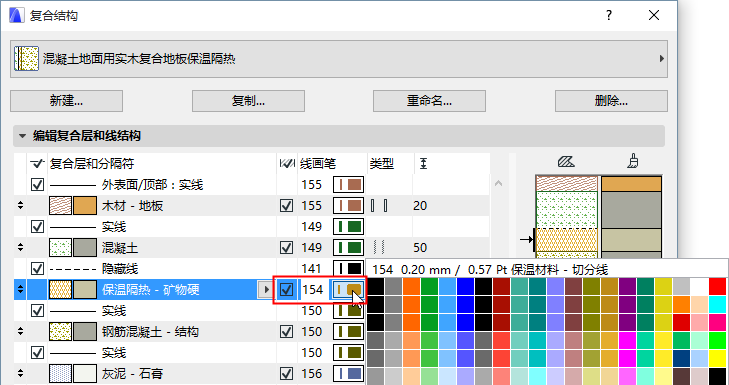
Task: Pick the red pen in palette top row
Action: point(717,286)
